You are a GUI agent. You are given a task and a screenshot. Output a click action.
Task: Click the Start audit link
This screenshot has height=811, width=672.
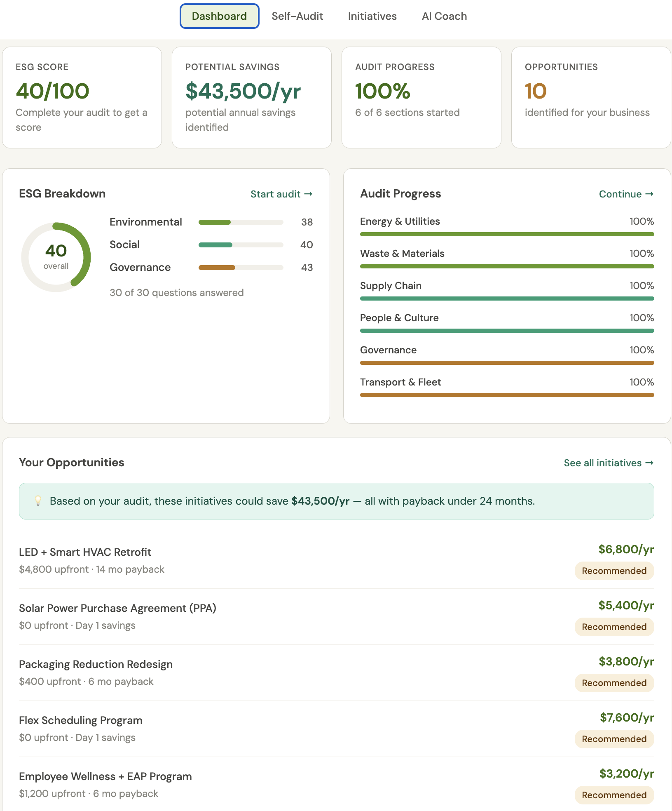tap(281, 194)
